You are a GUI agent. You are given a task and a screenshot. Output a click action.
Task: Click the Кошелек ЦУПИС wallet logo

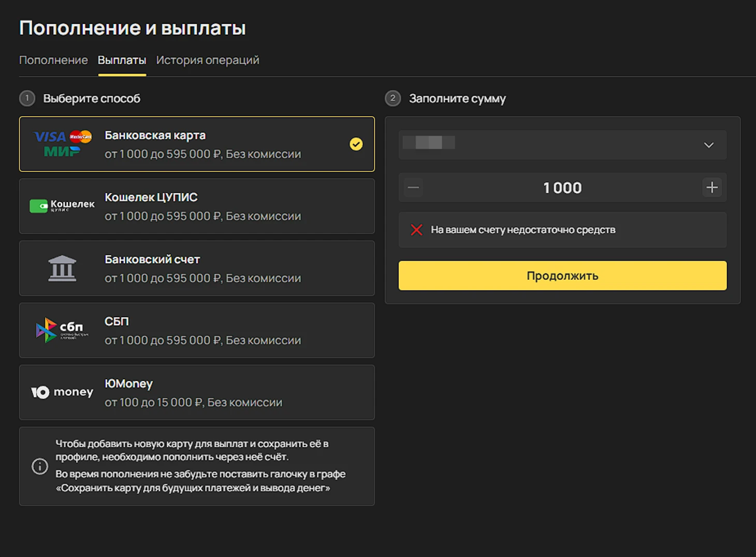coord(62,206)
